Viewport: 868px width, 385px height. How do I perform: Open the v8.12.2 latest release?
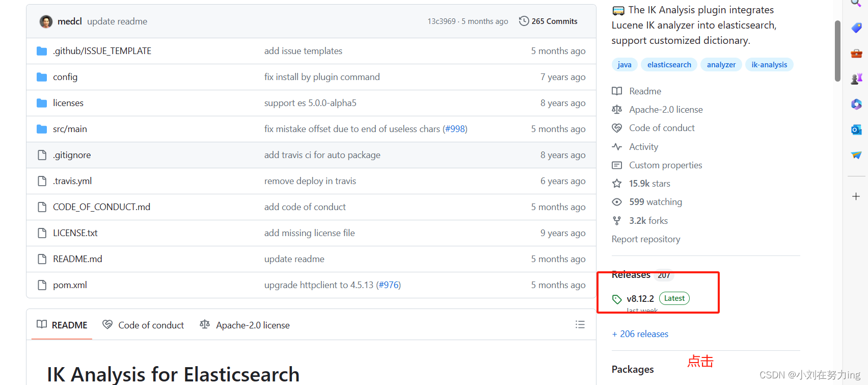coord(640,299)
